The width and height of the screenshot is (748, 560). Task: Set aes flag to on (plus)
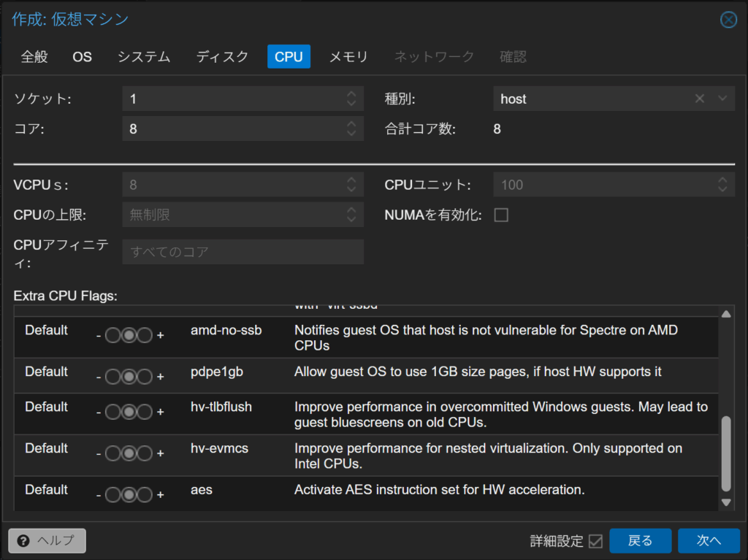pos(145,496)
